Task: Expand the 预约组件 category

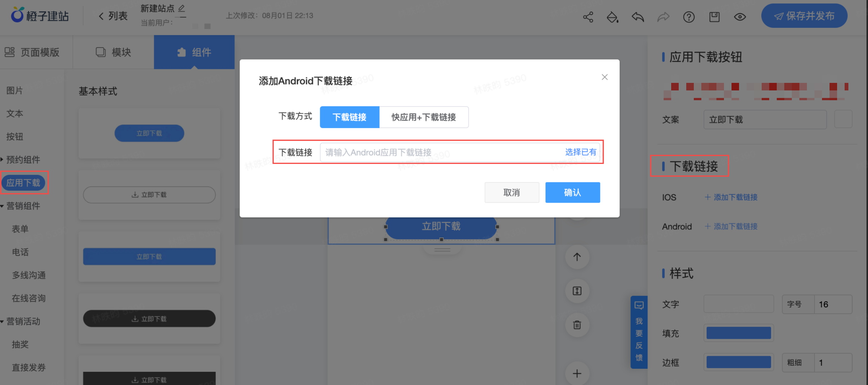Action: (23, 160)
